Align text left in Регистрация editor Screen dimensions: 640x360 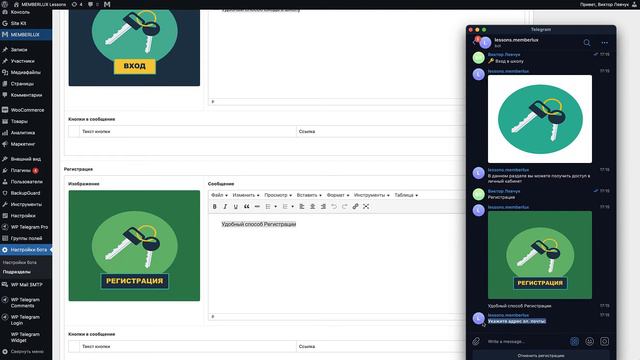click(302, 207)
